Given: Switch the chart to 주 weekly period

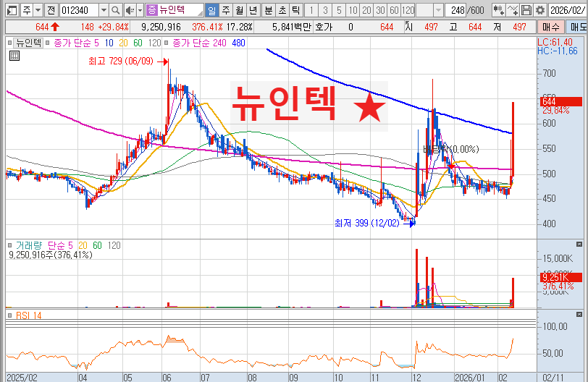Looking at the screenshot, I should pos(226,10).
